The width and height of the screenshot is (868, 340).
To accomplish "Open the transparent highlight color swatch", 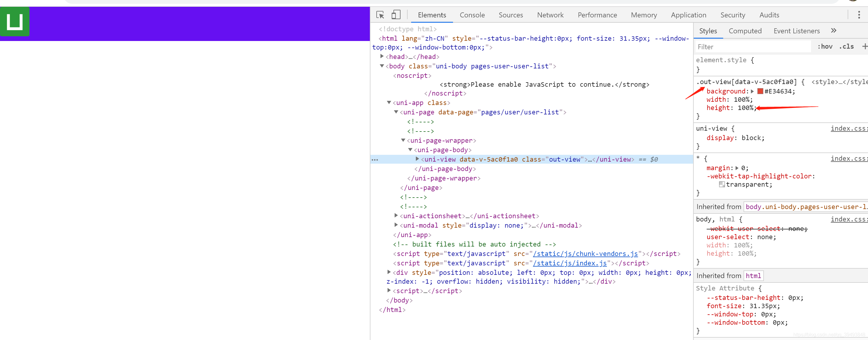I will [722, 184].
